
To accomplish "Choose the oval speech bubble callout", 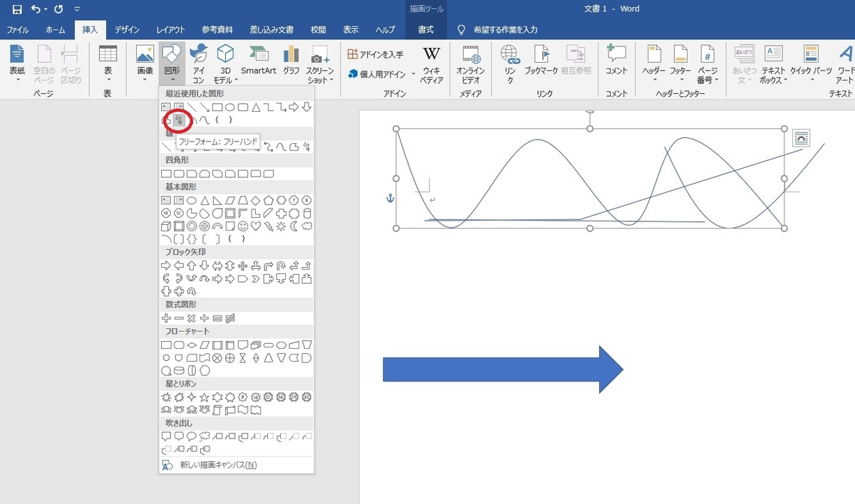I will 192,436.
